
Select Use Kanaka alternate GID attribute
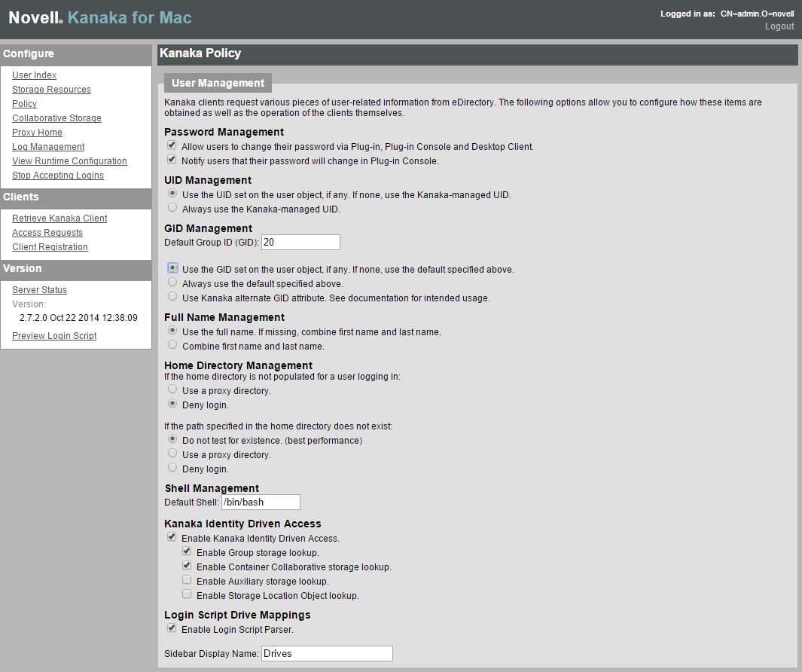173,297
